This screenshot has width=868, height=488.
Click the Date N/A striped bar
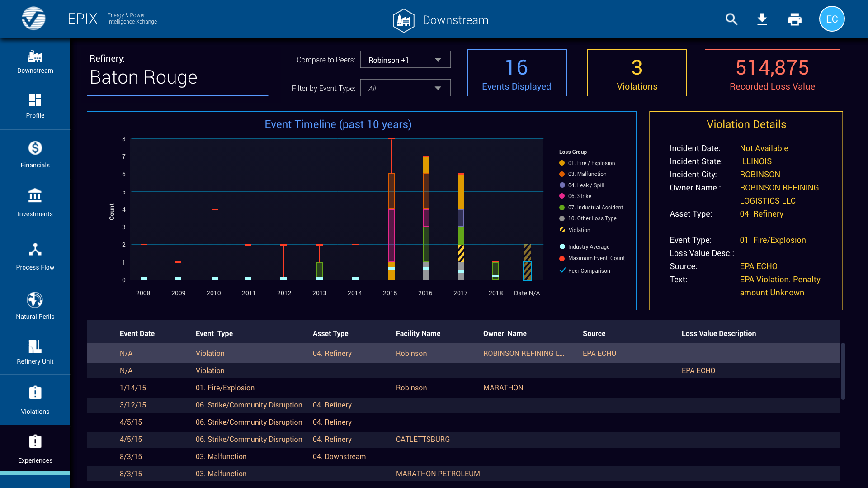coord(527,262)
